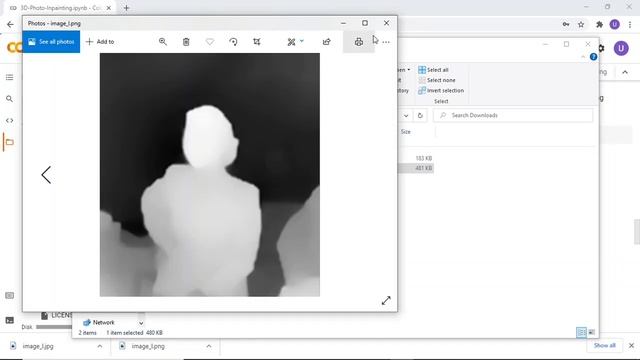Focus the Search Downloads field
The height and width of the screenshot is (360, 640).
513,116
